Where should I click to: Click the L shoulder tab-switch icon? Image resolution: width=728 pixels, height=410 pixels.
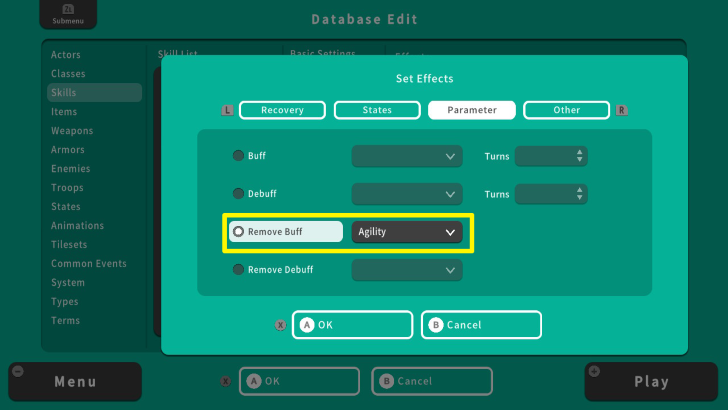[x=227, y=111]
